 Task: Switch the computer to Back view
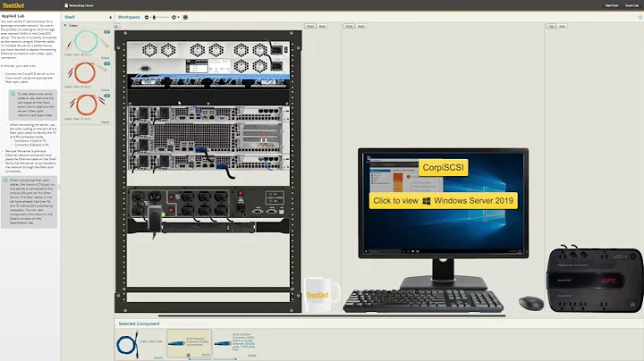[x=361, y=26]
